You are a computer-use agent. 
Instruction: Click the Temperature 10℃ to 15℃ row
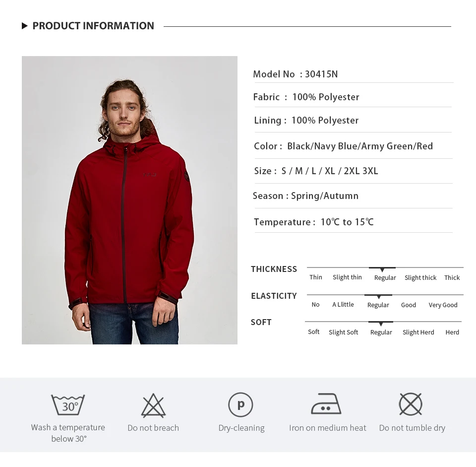313,222
